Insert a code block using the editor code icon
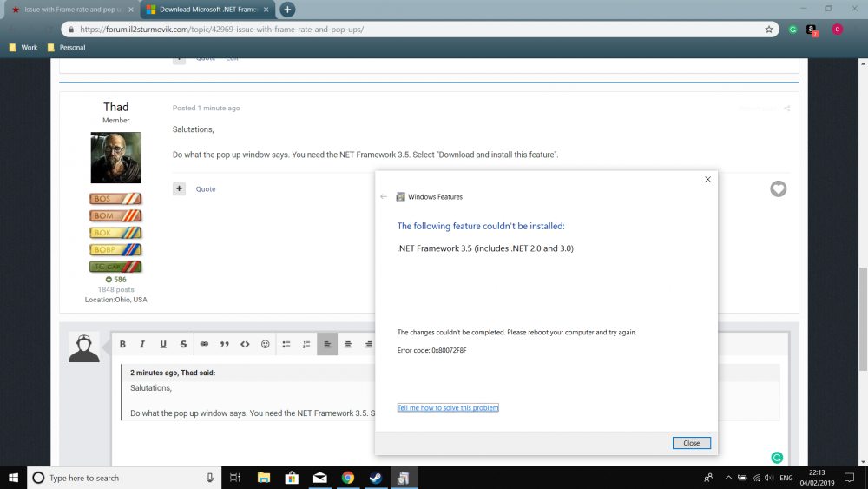Viewport: 868px width, 489px height. click(245, 344)
